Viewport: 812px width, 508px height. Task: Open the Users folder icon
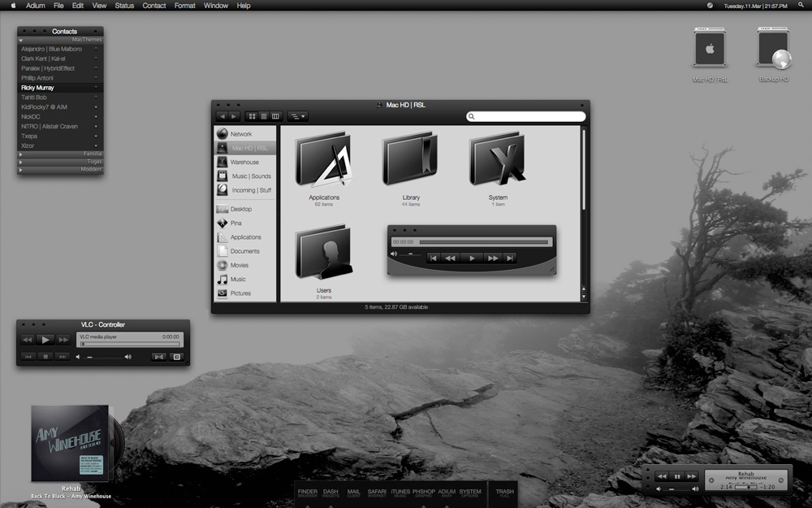click(324, 253)
